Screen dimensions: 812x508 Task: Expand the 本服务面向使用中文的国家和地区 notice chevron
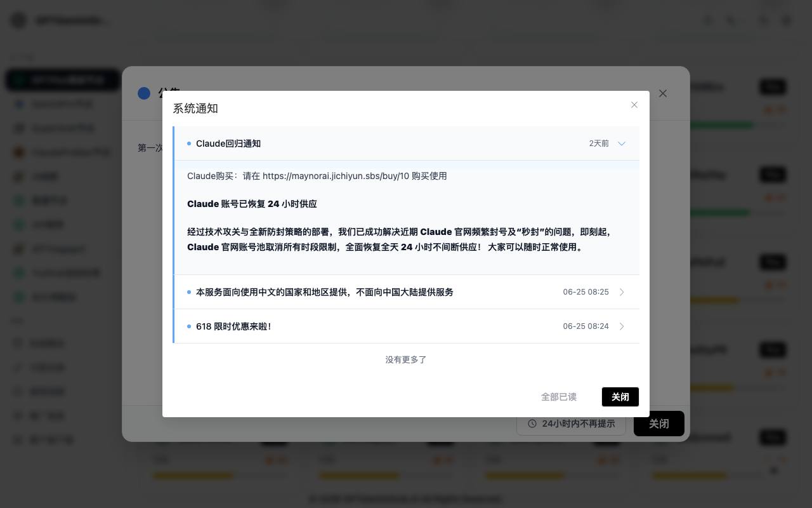(x=622, y=292)
